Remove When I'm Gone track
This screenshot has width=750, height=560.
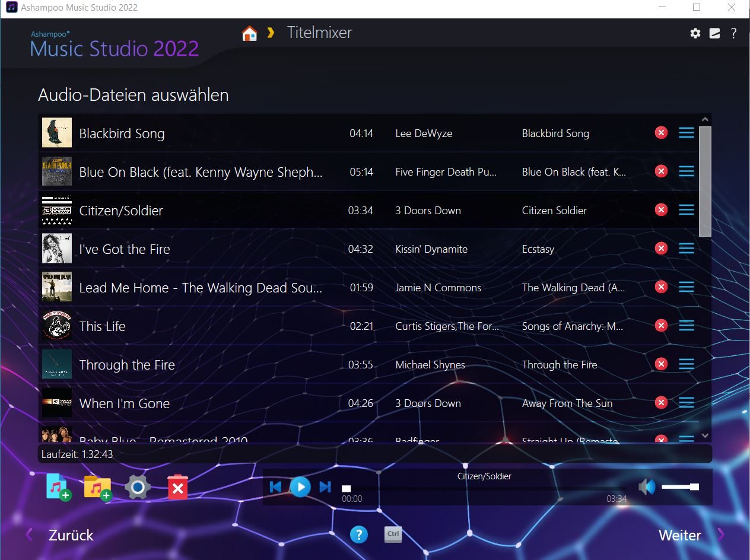661,403
